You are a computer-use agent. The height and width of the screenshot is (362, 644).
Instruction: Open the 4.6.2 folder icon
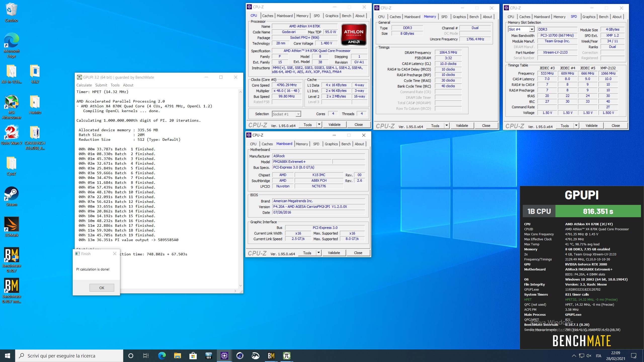(x=35, y=74)
